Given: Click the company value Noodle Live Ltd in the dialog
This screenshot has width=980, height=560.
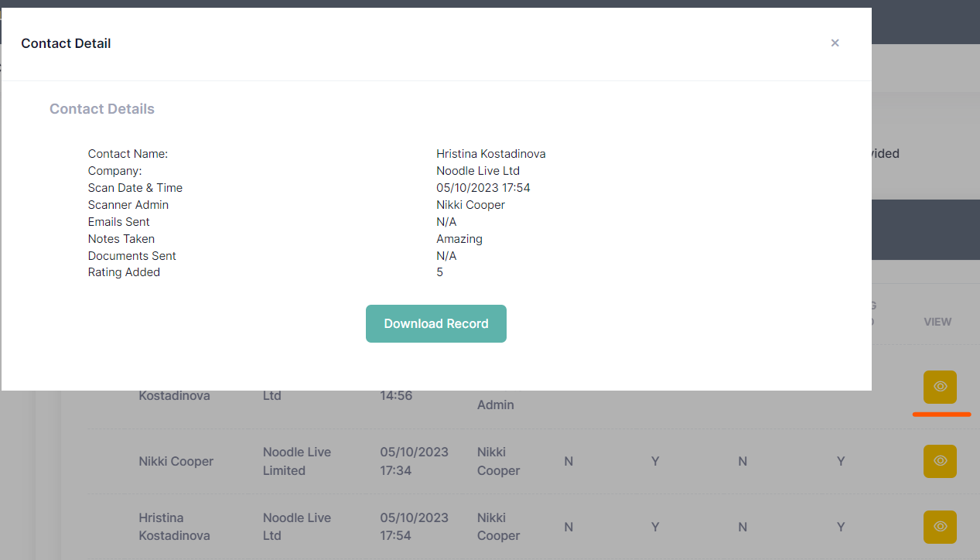Looking at the screenshot, I should (477, 171).
